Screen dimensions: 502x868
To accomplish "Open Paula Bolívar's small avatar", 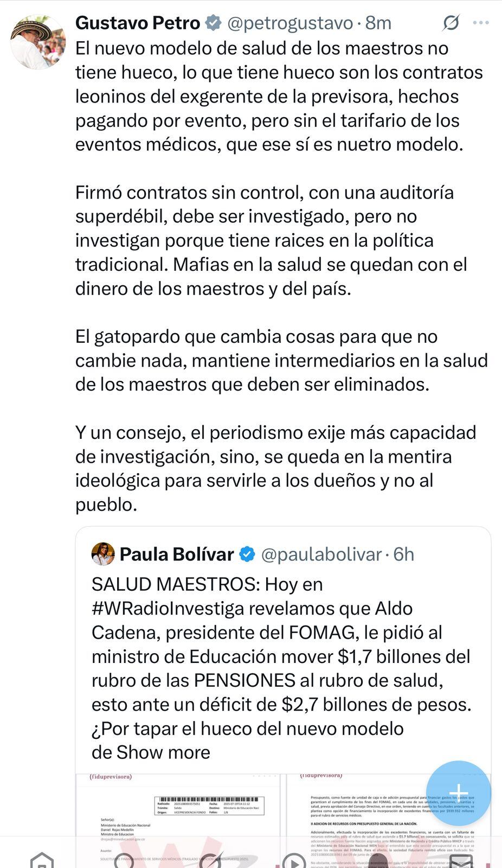I will point(103,554).
